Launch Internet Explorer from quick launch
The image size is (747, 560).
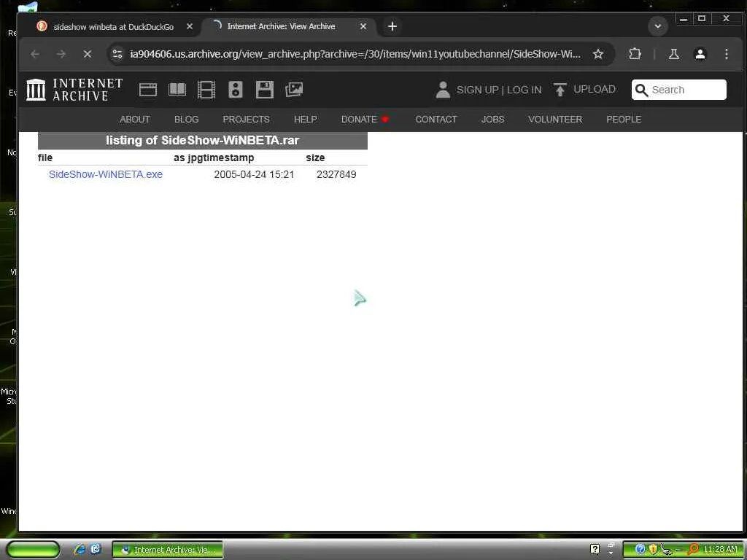(x=80, y=549)
